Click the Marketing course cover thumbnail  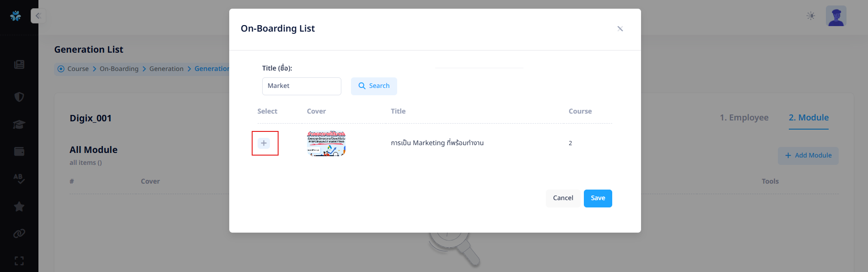tap(326, 143)
